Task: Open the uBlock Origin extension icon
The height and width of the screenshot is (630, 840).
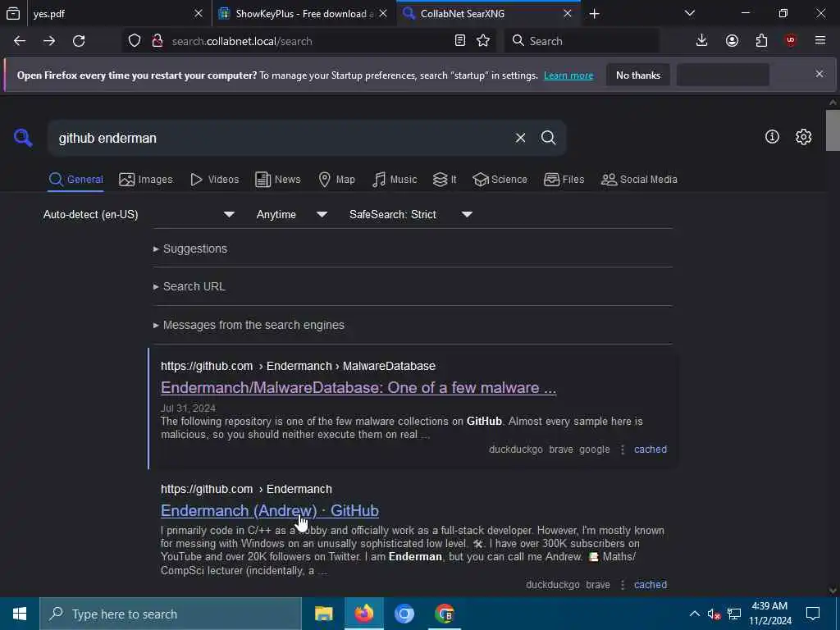Action: point(791,41)
